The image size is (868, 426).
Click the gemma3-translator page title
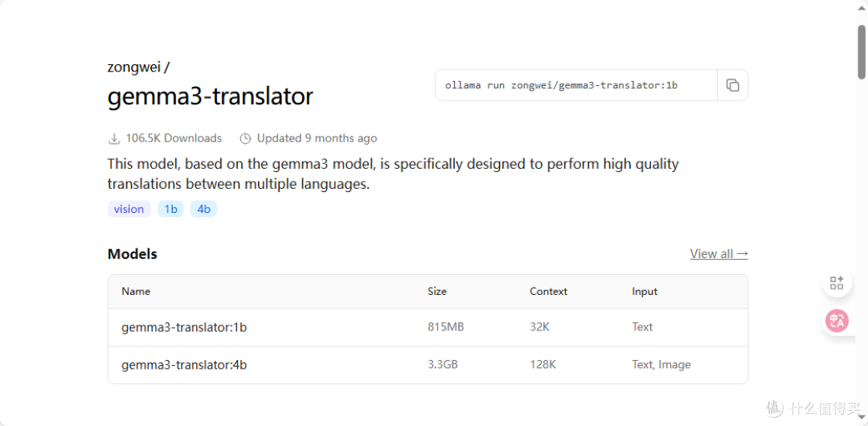(211, 96)
